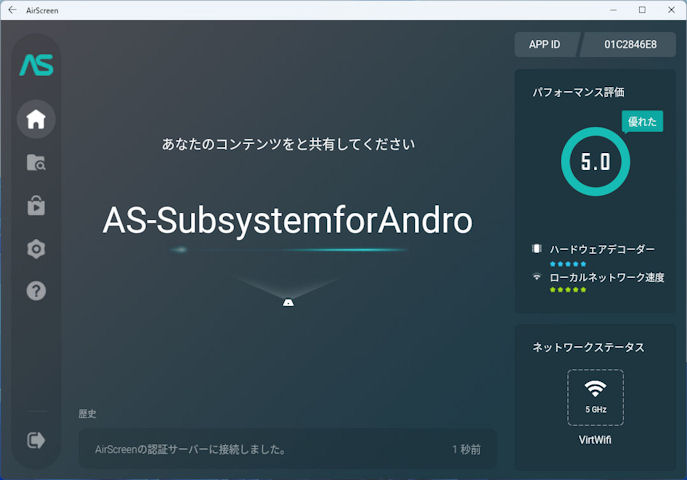Go back using title bar arrow
Image resolution: width=687 pixels, height=480 pixels.
tap(12, 10)
